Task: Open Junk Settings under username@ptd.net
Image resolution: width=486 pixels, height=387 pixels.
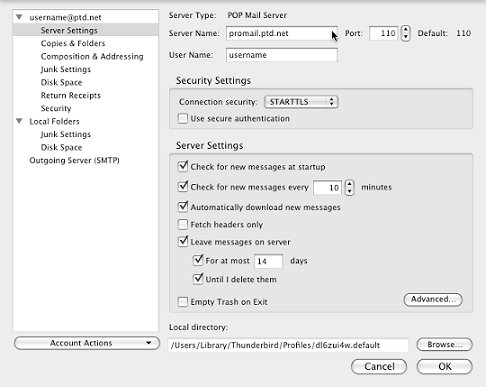Action: (x=66, y=69)
